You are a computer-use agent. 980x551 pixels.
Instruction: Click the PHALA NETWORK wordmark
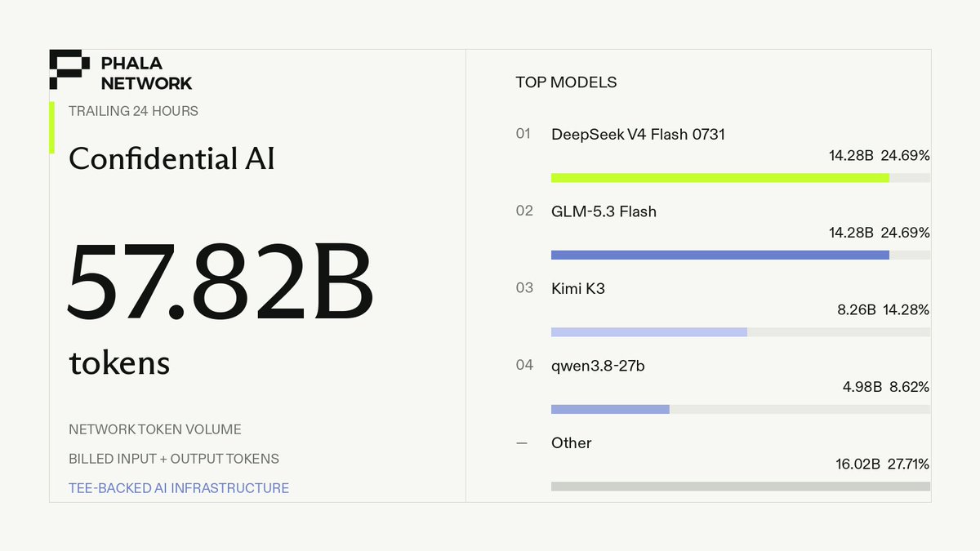tap(146, 73)
